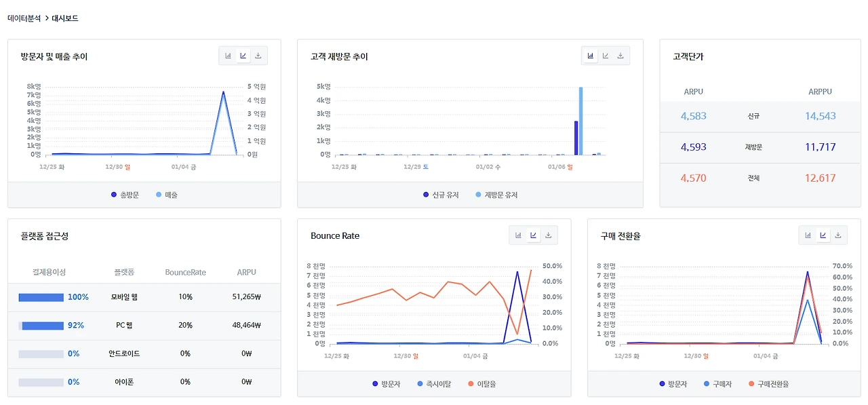Switch 고객 재방문 추이 to line chart
The image size is (868, 405).
[x=606, y=56]
